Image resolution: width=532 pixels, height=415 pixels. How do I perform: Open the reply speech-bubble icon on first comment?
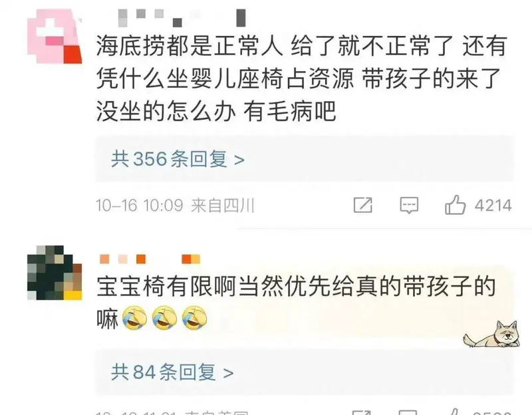pos(409,206)
